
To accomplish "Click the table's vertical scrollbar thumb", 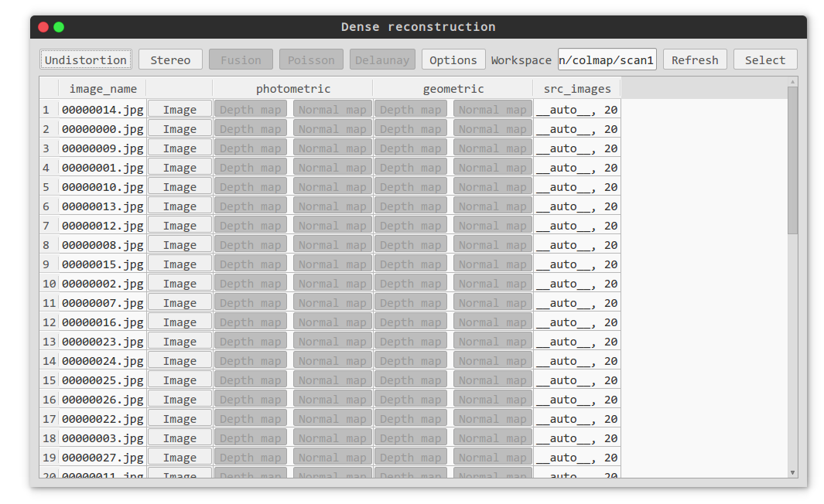I will pos(792,160).
